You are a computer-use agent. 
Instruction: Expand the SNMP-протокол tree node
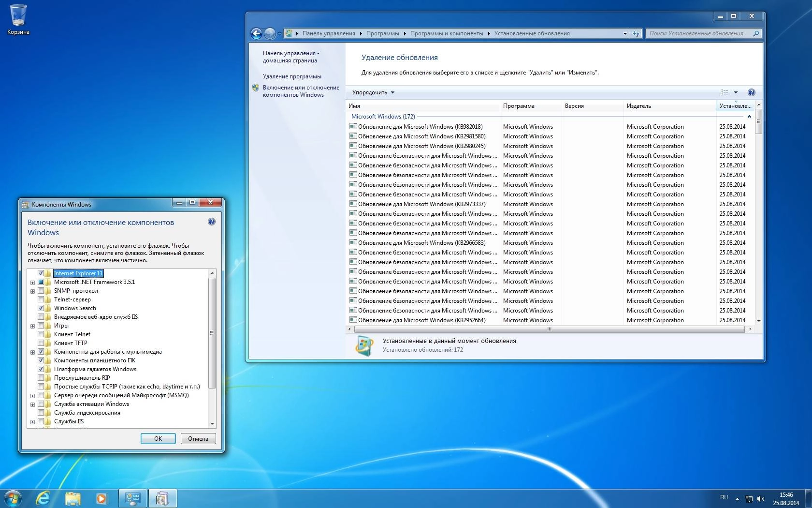click(x=32, y=291)
